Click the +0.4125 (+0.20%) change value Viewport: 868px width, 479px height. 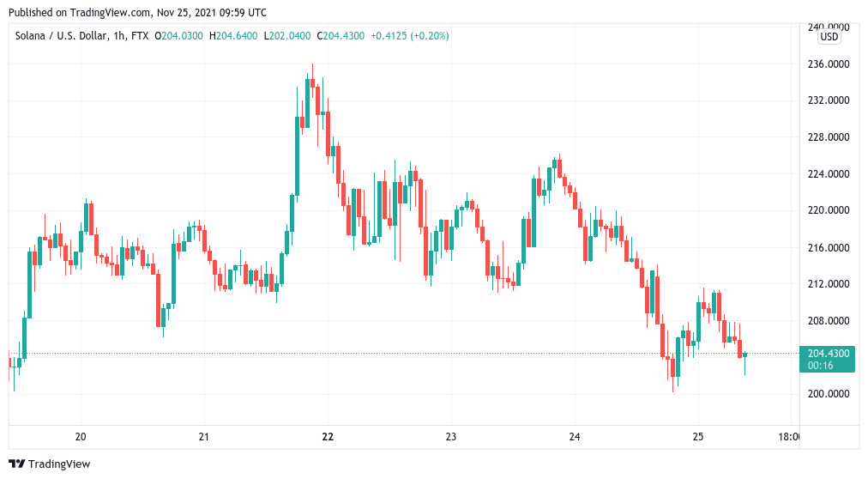tap(409, 36)
